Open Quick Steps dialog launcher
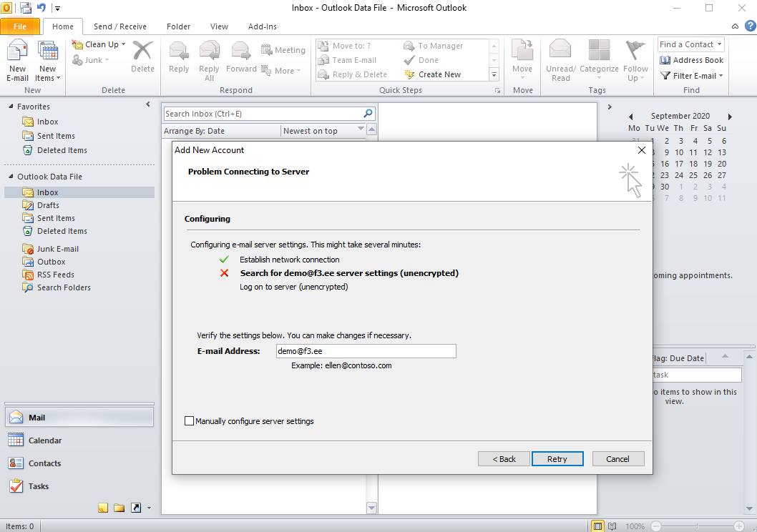The width and height of the screenshot is (757, 532). [x=497, y=91]
